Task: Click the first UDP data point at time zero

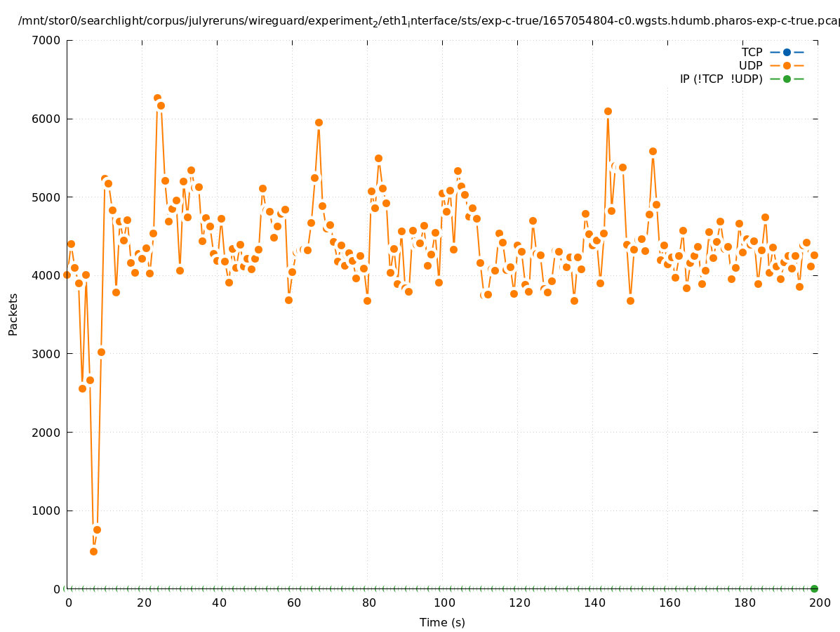Action: [67, 275]
